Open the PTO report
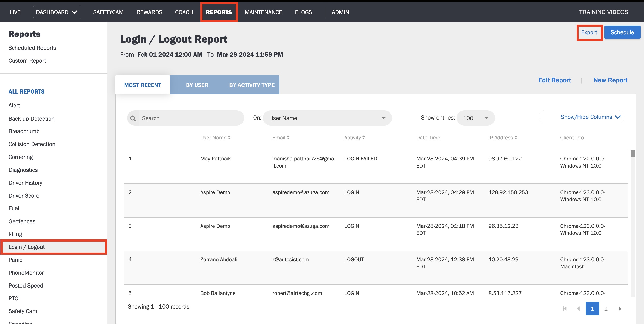The width and height of the screenshot is (644, 324). [x=14, y=298]
